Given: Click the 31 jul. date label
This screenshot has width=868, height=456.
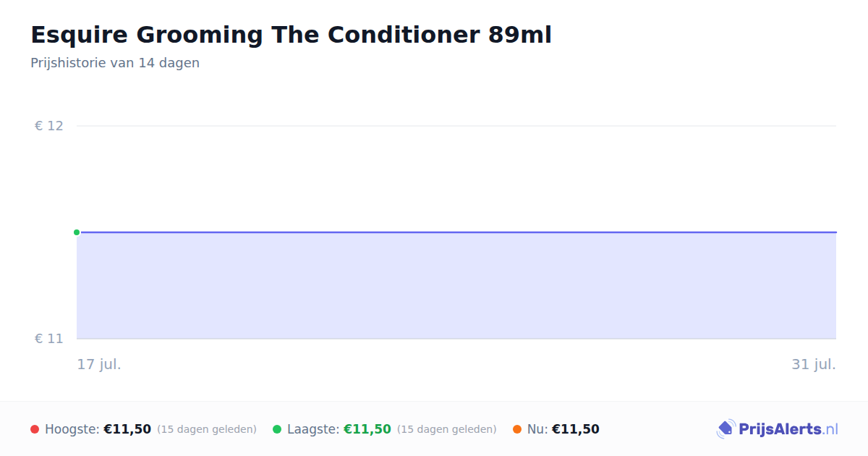Looking at the screenshot, I should point(814,364).
